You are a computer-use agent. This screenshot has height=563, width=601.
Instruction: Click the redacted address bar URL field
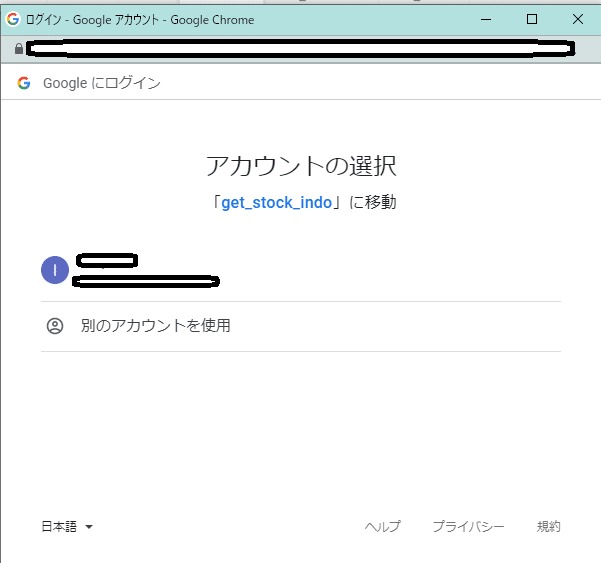coord(300,48)
